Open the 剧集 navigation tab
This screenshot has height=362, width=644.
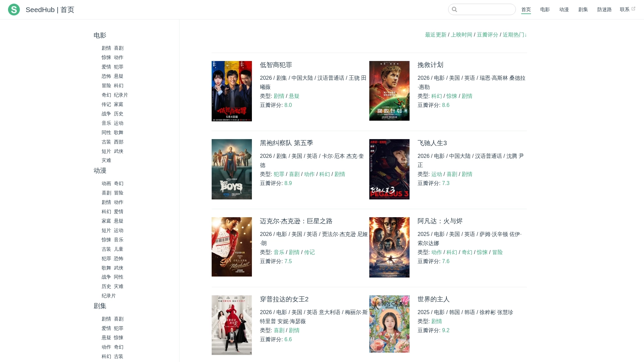(x=583, y=9)
